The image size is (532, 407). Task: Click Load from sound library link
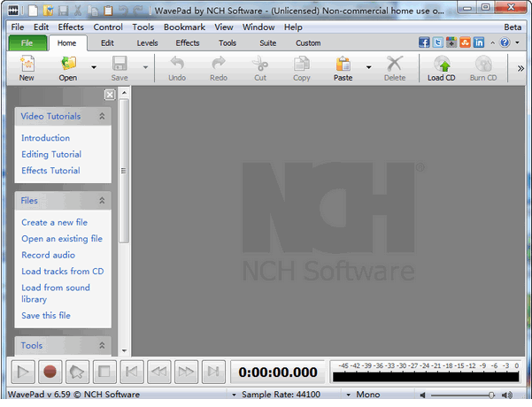coord(56,294)
